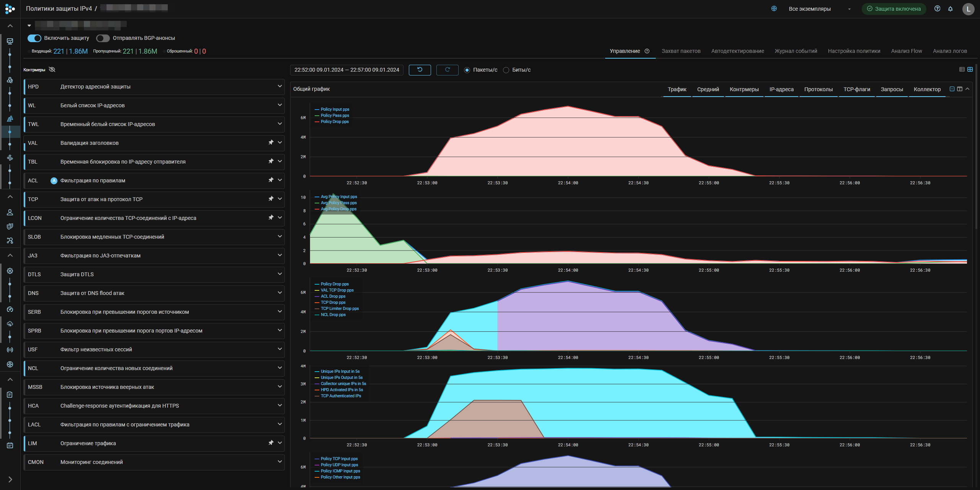This screenshot has width=980, height=490.
Task: Hide countermeasures with crossed-eye icon
Action: point(52,69)
